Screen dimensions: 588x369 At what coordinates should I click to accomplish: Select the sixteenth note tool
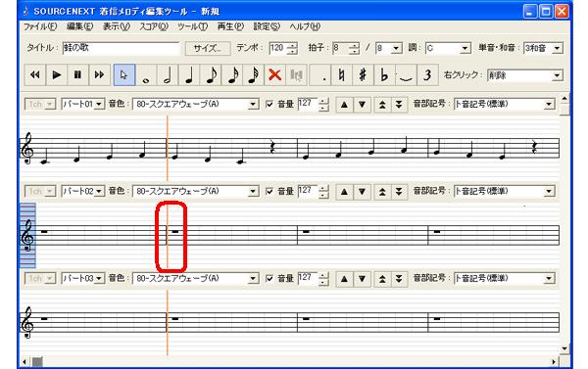(231, 75)
